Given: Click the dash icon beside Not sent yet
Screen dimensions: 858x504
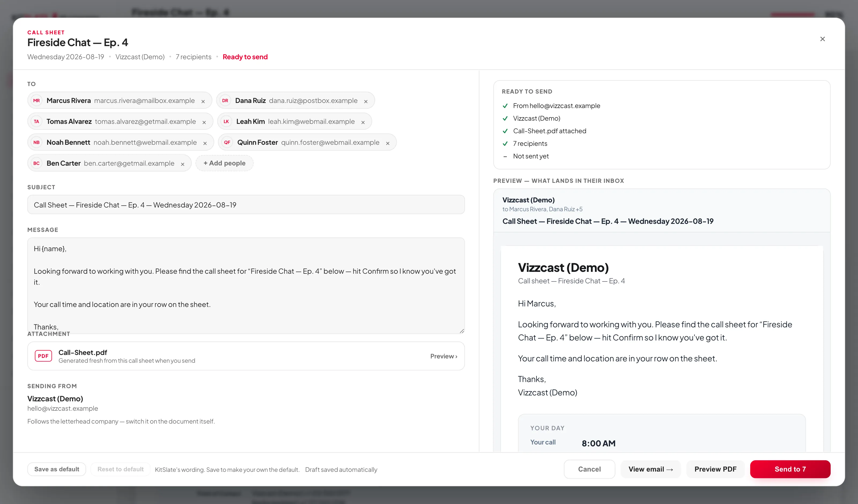Looking at the screenshot, I should tap(505, 156).
